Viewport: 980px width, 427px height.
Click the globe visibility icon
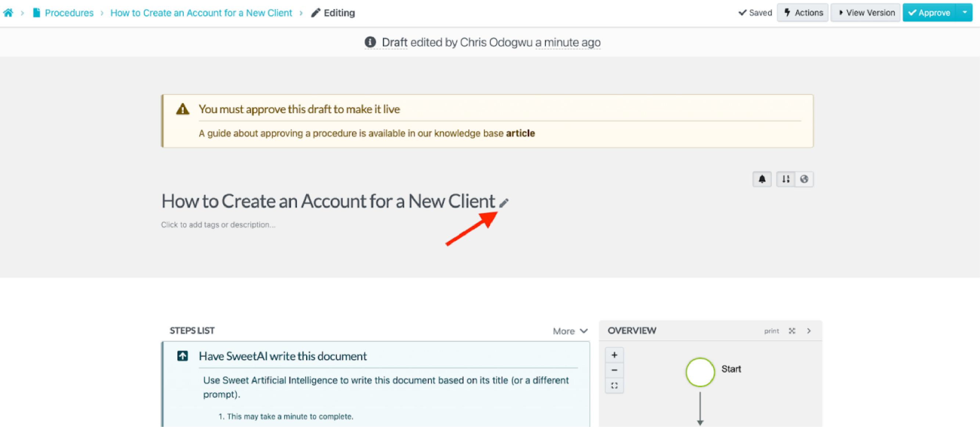(804, 179)
